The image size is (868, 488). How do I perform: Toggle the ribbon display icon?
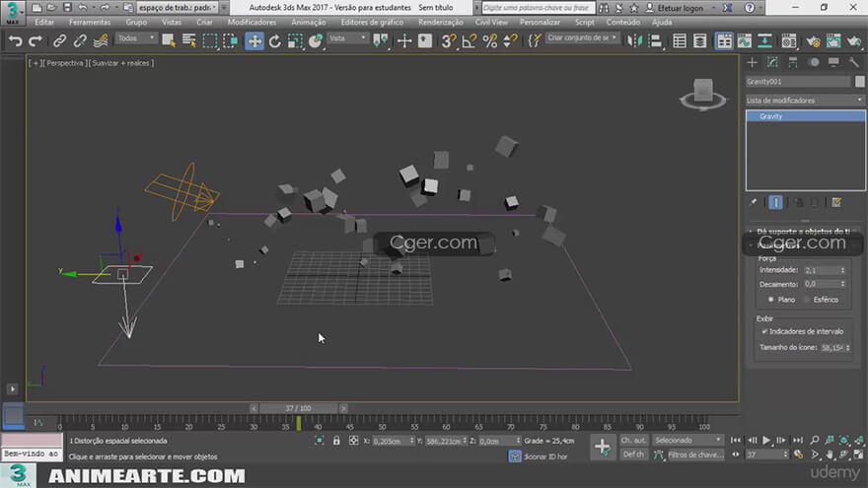point(724,41)
